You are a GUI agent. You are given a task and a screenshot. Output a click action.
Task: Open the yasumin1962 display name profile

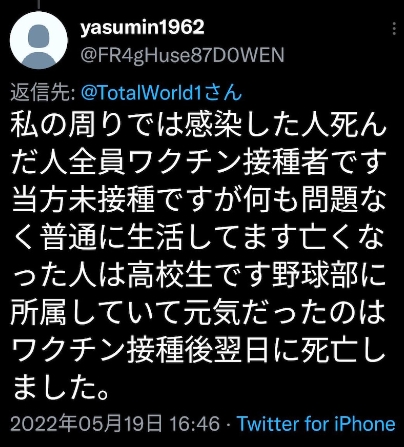click(x=142, y=27)
